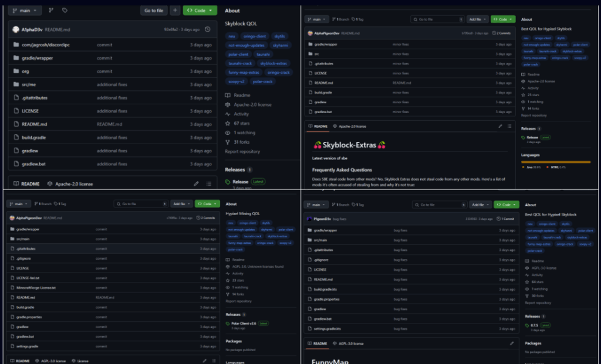This screenshot has width=601, height=364.
Task: Click PigeonD3v avatar in FunnyMap repo
Action: pos(309,219)
